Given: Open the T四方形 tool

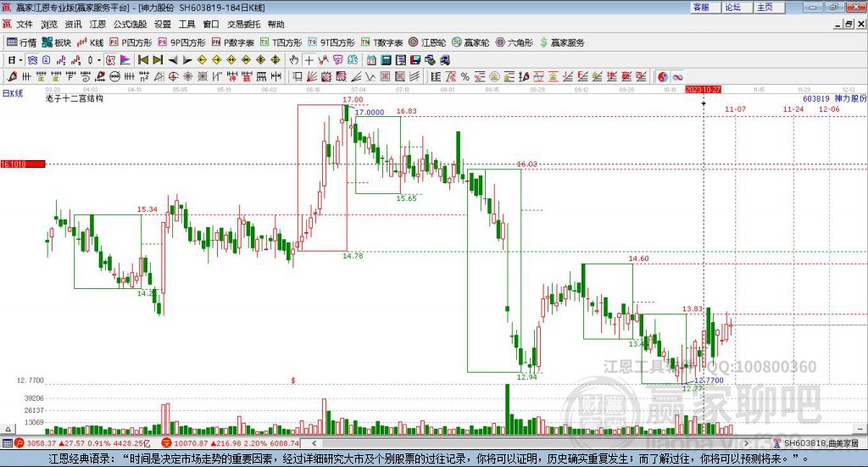Looking at the screenshot, I should (281, 42).
